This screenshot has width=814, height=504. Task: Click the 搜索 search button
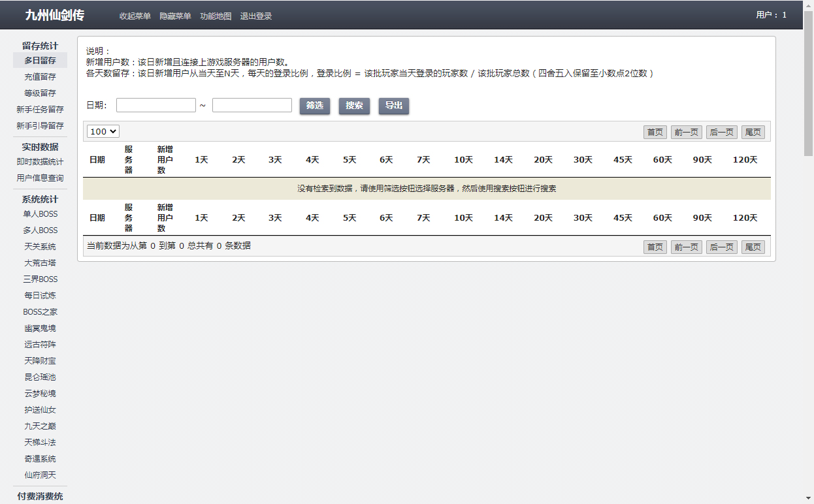354,106
